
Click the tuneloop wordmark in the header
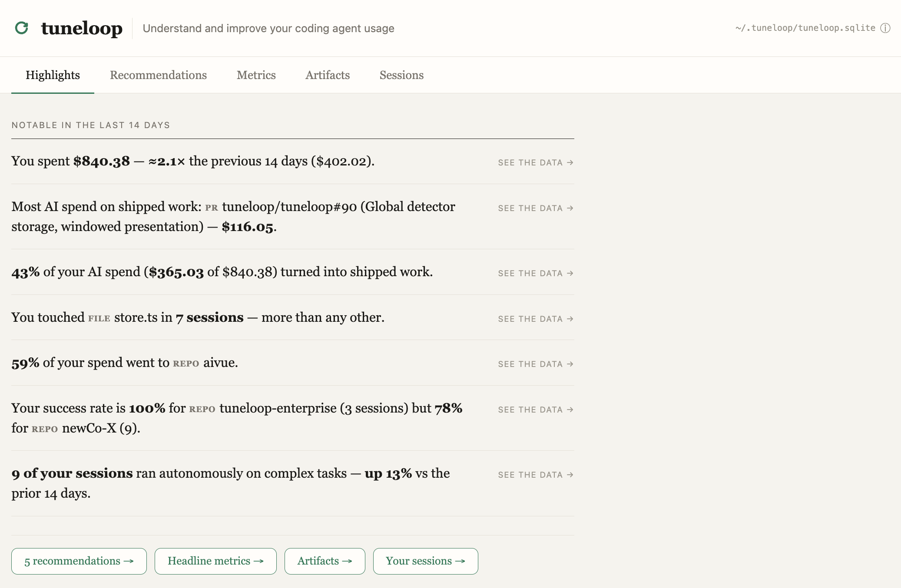[x=82, y=28]
